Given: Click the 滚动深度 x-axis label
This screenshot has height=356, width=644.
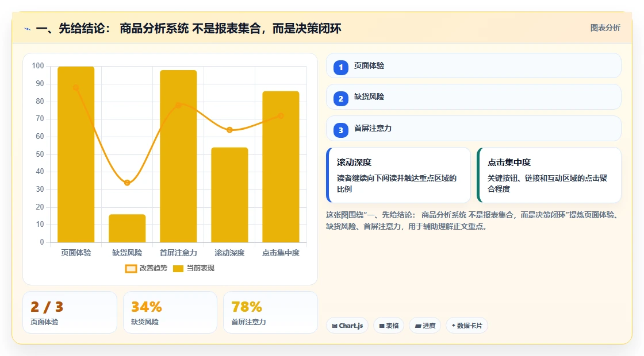Looking at the screenshot, I should click(x=229, y=253).
